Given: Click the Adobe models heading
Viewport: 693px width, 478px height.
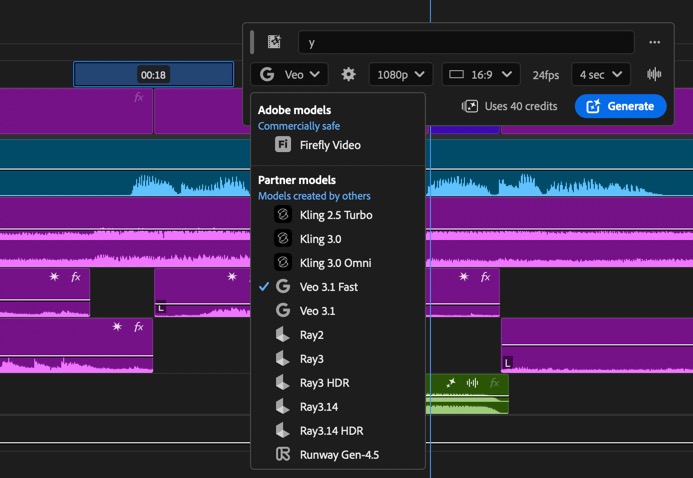Looking at the screenshot, I should pyautogui.click(x=294, y=110).
